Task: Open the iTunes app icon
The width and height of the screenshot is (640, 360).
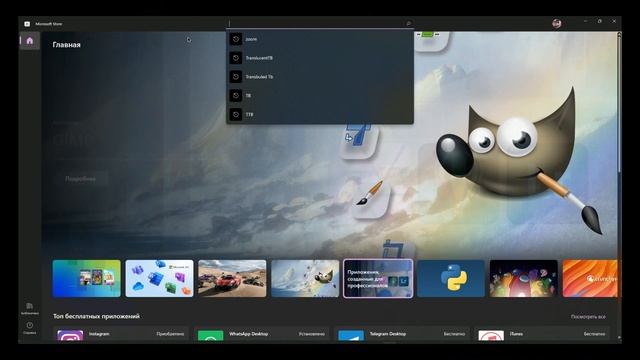Action: 491,335
